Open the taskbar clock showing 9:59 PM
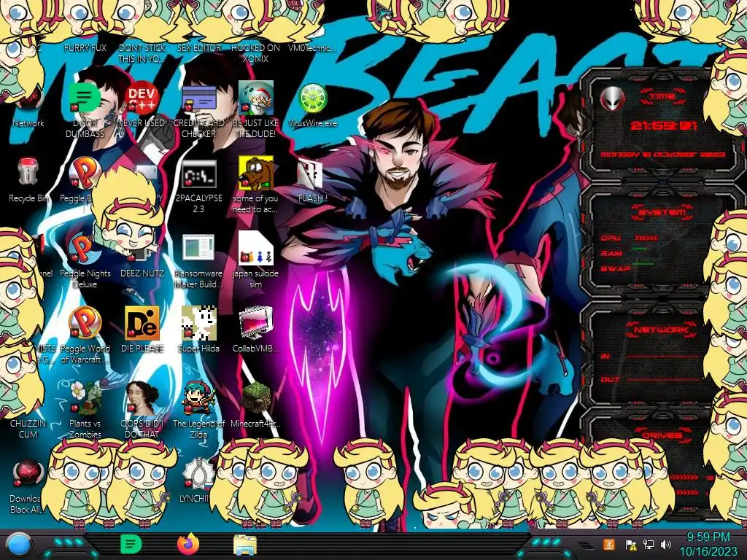Screen dimensions: 747x560 click(x=708, y=537)
